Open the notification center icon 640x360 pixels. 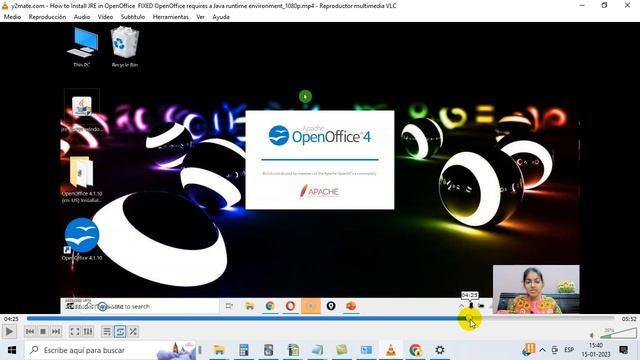coord(623,350)
